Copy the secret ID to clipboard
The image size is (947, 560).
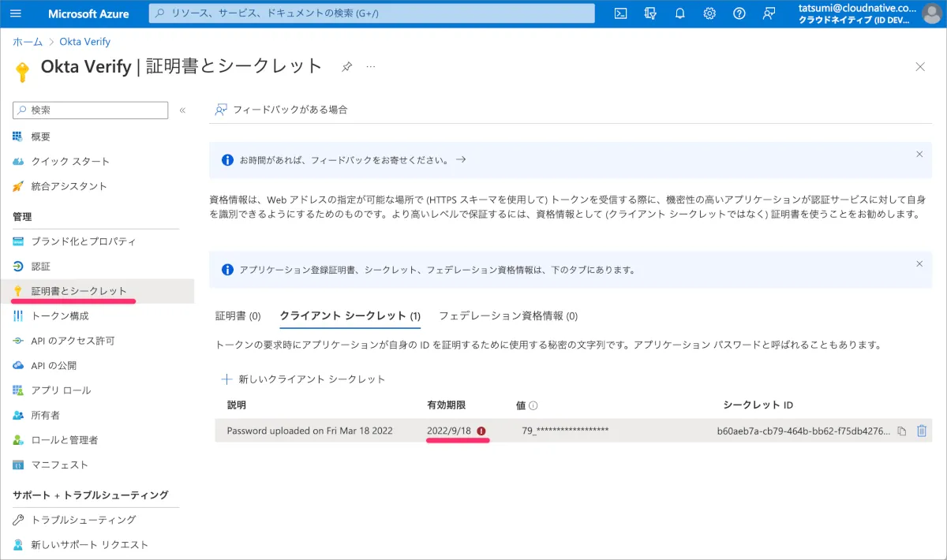902,431
